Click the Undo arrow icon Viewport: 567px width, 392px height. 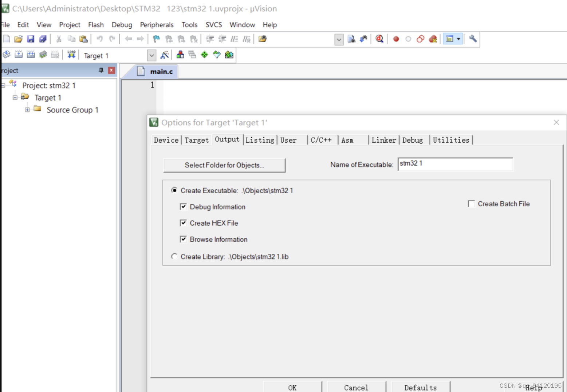pos(99,39)
